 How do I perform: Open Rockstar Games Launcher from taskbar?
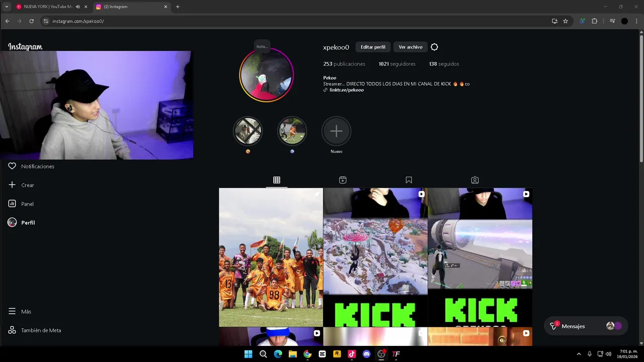(x=337, y=354)
